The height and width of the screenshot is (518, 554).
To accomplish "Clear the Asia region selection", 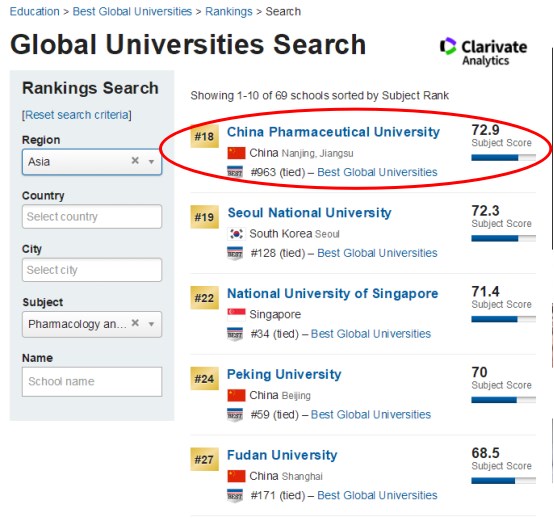I will pyautogui.click(x=135, y=161).
